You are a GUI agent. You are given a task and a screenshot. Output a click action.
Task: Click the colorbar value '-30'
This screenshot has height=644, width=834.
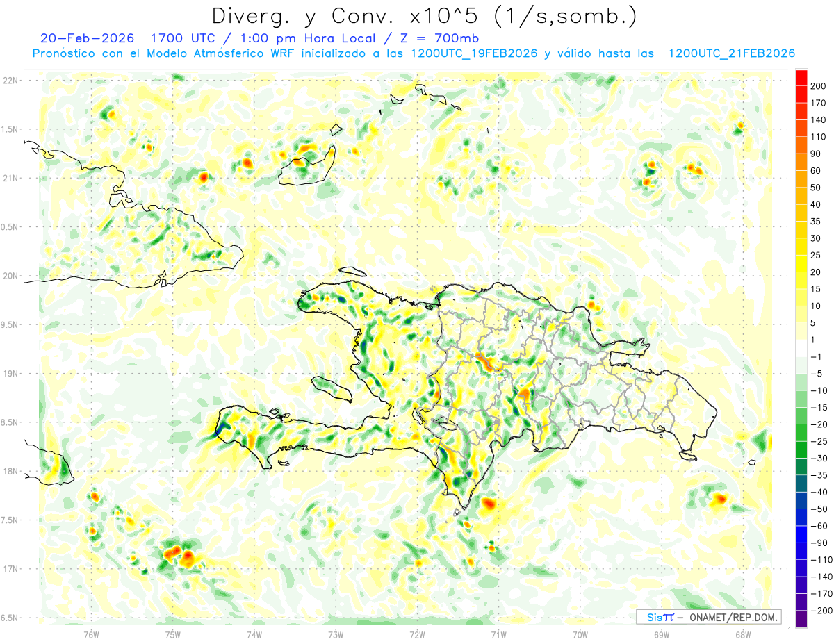coord(820,459)
